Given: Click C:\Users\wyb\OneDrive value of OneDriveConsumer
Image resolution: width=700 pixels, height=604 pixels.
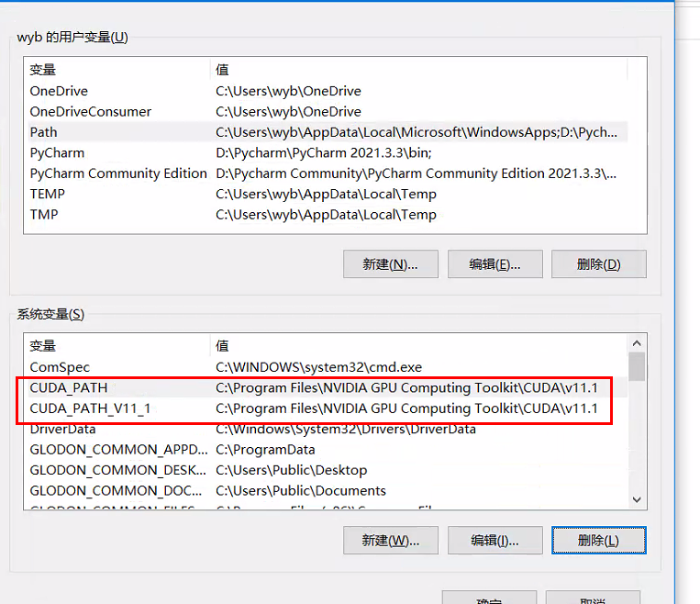Looking at the screenshot, I should 288,112.
